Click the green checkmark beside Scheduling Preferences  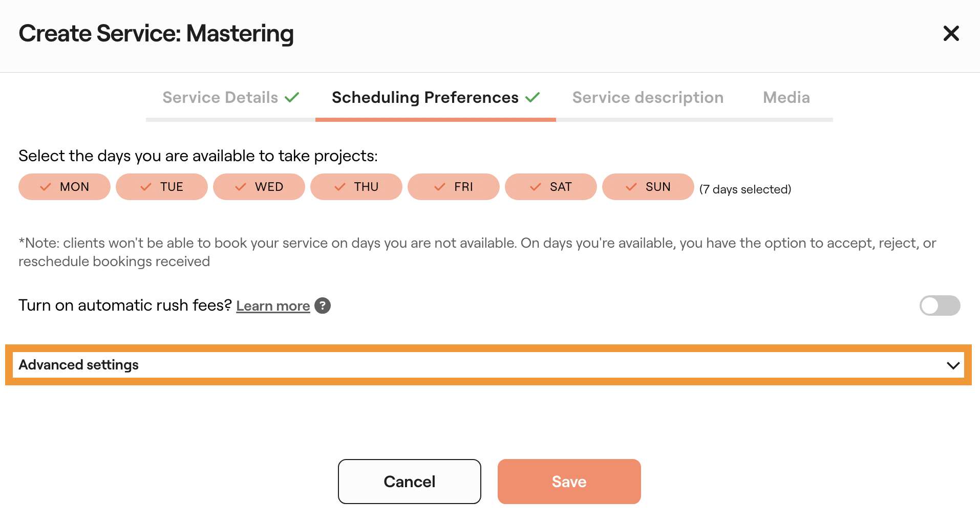tap(533, 97)
